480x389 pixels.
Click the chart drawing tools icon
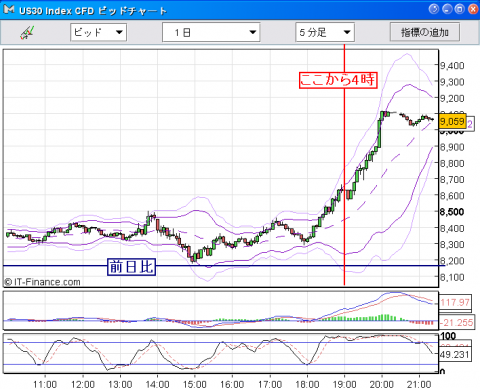(x=27, y=33)
